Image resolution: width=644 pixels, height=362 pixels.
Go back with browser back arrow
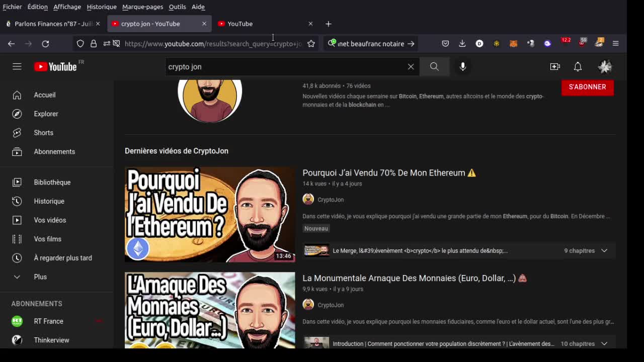[x=11, y=44]
